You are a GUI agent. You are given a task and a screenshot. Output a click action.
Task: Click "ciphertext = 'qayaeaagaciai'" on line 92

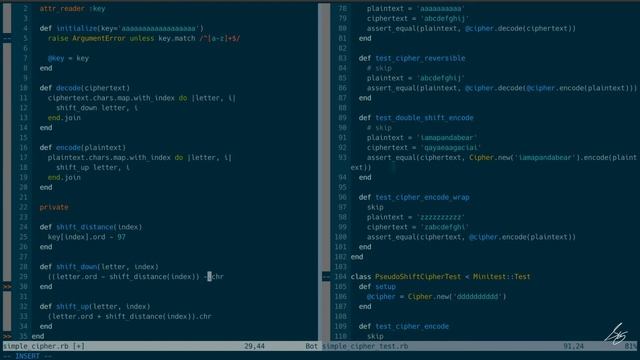coord(424,148)
